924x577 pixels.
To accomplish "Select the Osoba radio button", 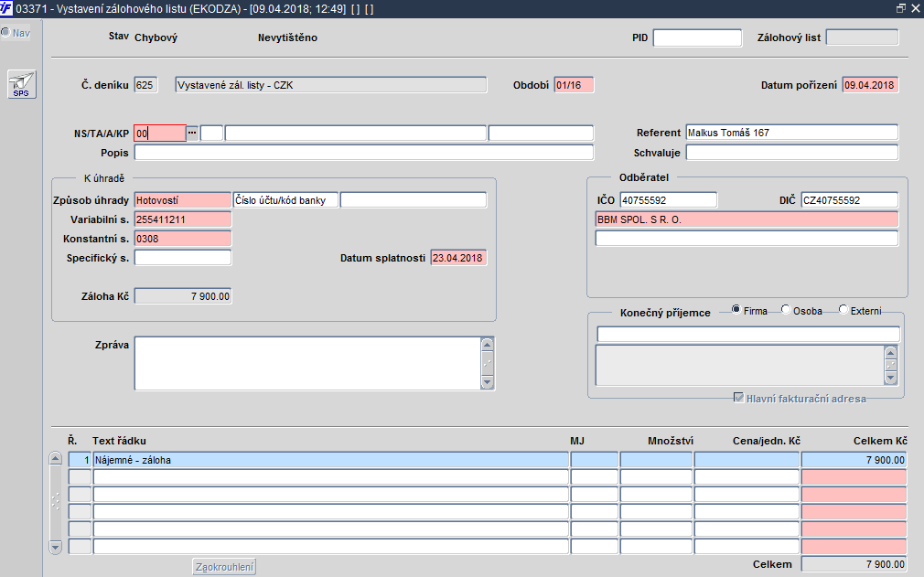I will tap(786, 309).
